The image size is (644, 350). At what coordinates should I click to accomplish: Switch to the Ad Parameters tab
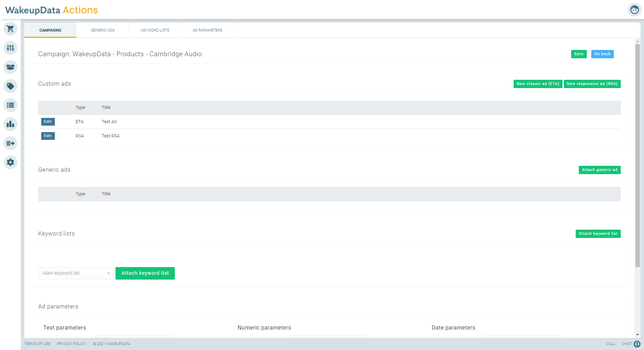tap(207, 30)
